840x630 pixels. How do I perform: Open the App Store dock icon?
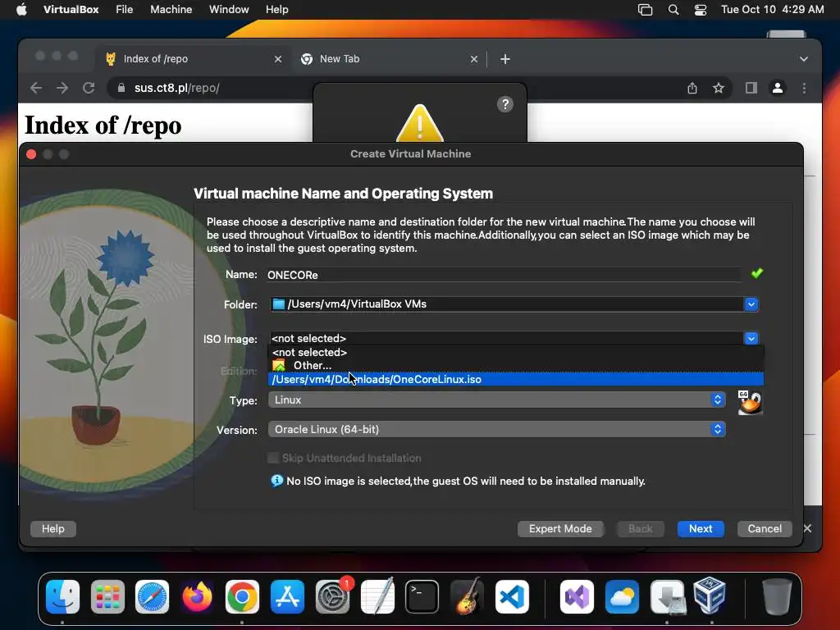tap(287, 596)
